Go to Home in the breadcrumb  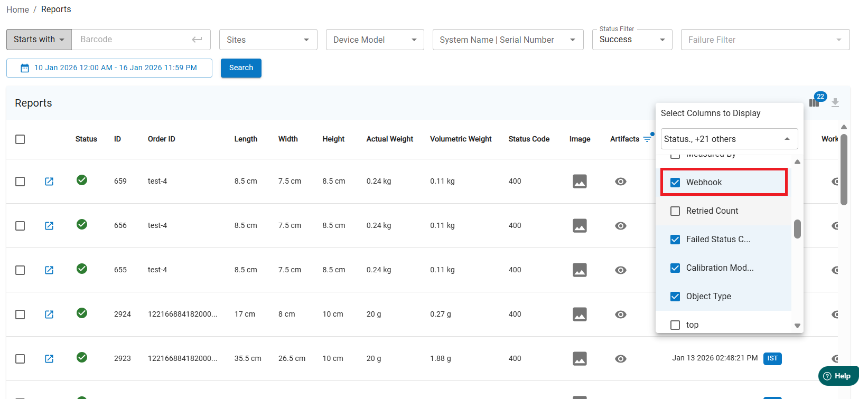click(x=17, y=9)
